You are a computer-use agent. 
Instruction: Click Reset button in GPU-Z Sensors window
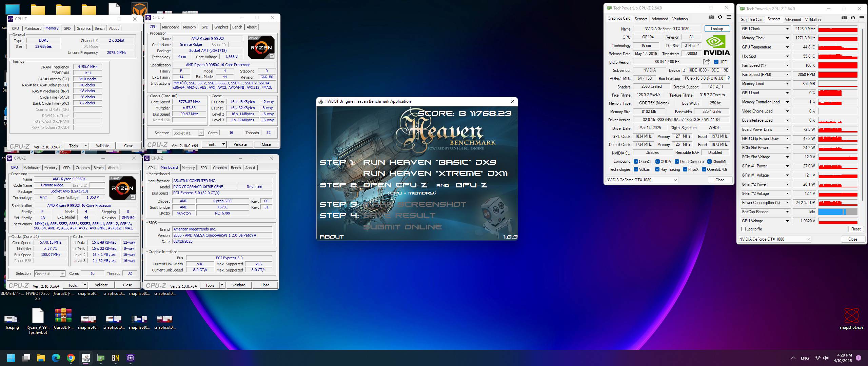[856, 229]
